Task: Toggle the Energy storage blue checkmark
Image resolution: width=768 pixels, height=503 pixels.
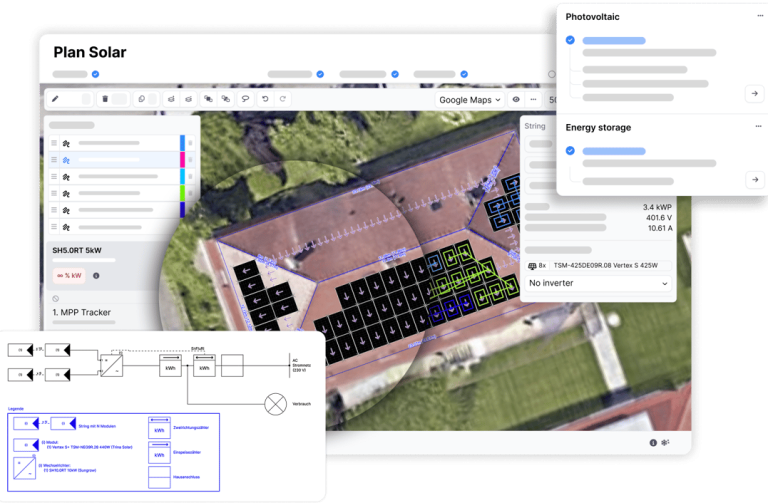Action: pyautogui.click(x=570, y=151)
